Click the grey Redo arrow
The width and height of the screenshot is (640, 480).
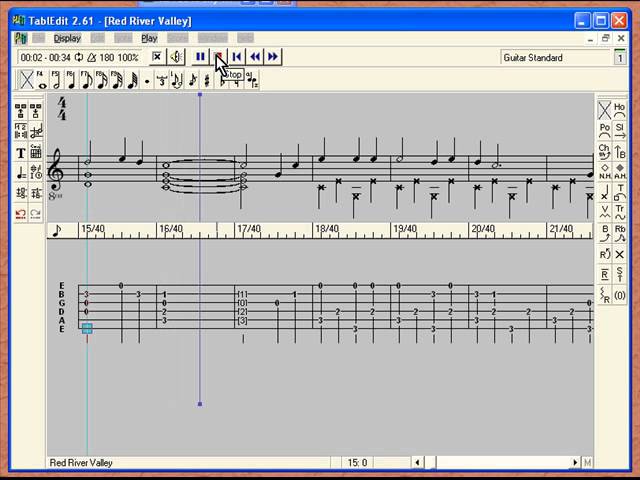36,214
